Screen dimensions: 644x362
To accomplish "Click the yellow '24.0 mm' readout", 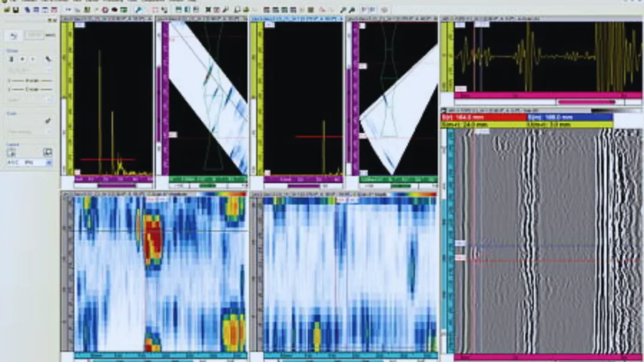I will 484,124.
